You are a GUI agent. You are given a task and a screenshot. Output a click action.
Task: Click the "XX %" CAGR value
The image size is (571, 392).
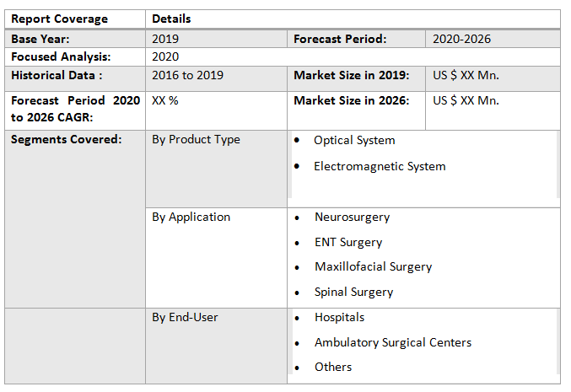click(164, 101)
